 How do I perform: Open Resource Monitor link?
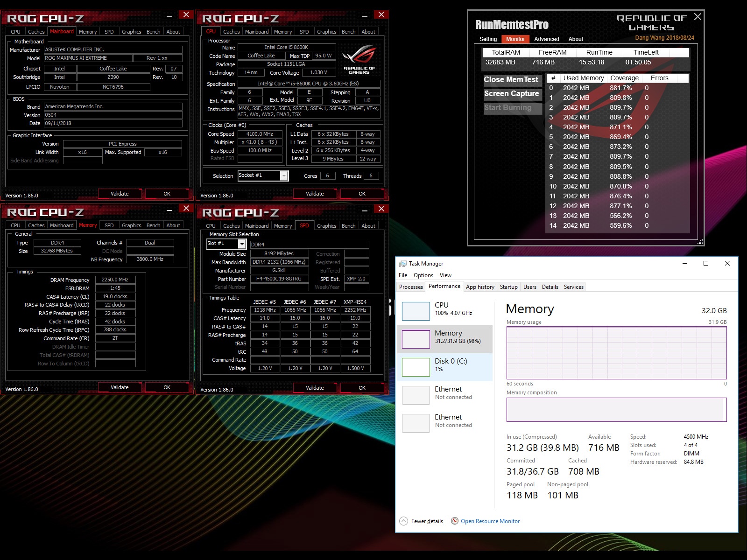pos(490,521)
